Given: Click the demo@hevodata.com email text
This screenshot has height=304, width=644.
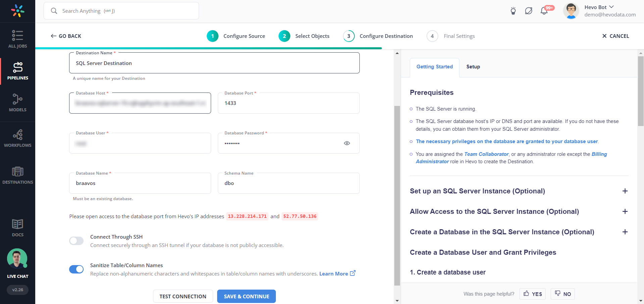Looking at the screenshot, I should tap(610, 14).
